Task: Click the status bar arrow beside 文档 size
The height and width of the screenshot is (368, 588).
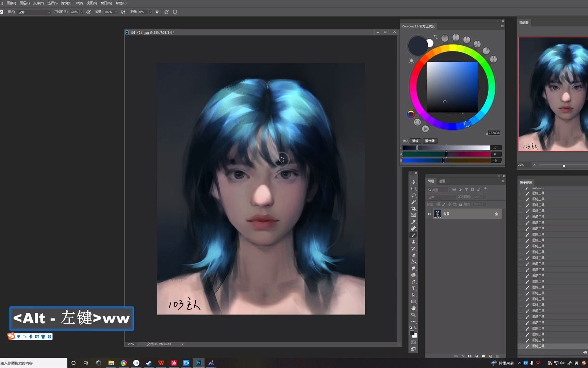Action: click(x=182, y=344)
